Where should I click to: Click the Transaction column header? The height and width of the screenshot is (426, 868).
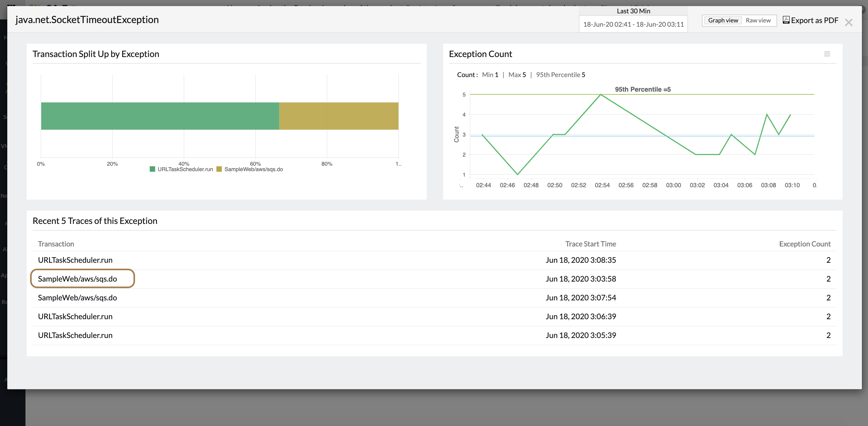(56, 244)
